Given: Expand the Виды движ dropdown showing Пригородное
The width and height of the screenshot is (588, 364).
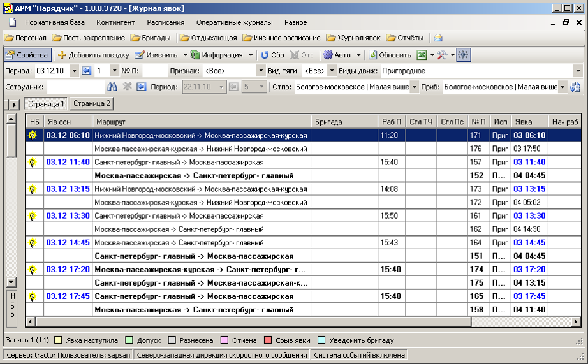Looking at the screenshot, I should coord(578,71).
